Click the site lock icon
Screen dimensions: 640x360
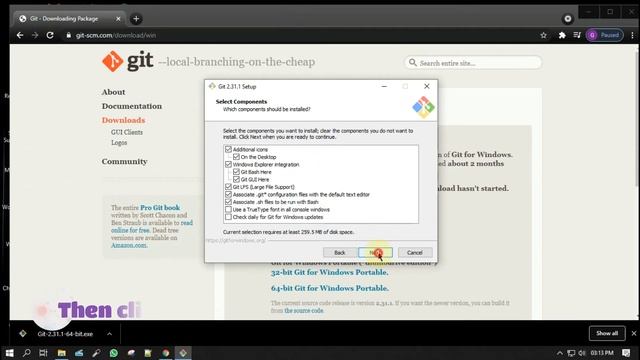click(69, 36)
